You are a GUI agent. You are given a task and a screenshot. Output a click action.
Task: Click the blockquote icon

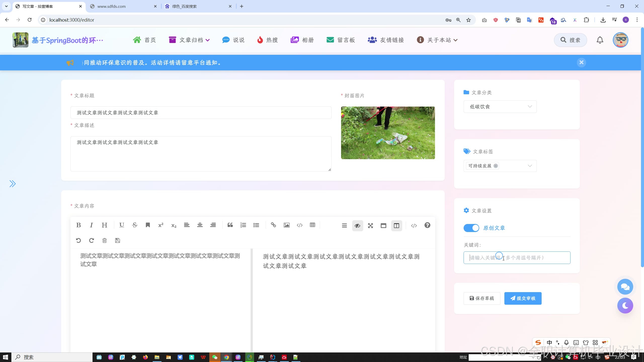[230, 225]
